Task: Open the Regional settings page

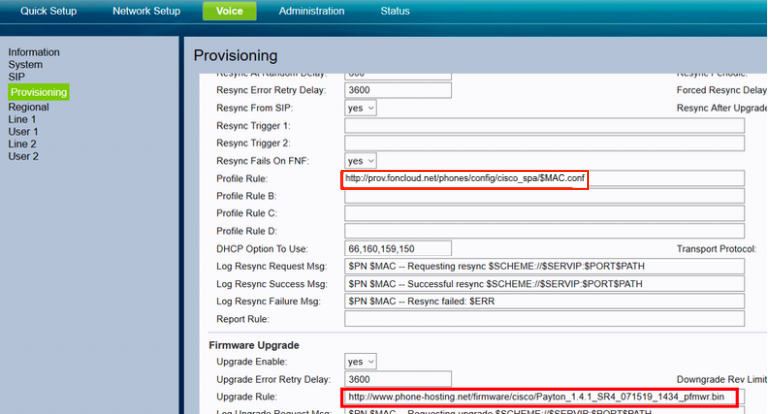Action: point(28,107)
